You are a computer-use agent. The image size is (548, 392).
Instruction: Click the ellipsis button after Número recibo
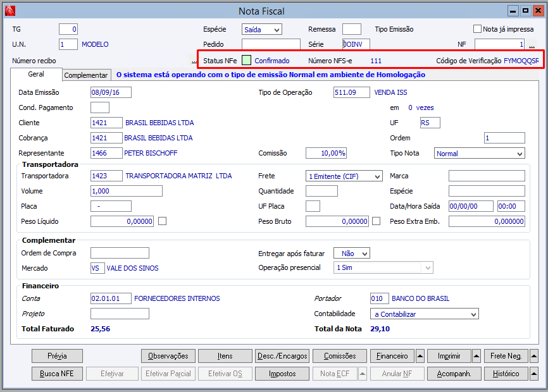[x=194, y=61]
